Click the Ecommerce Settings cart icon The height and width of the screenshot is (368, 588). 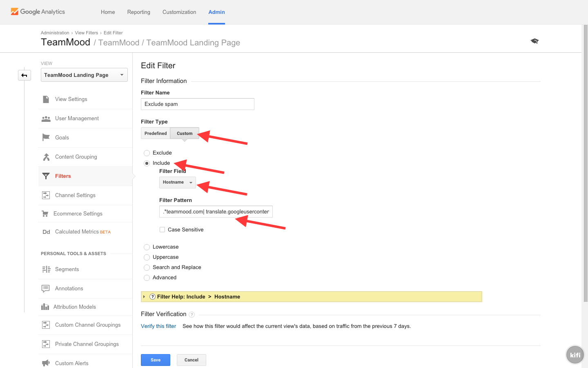(45, 214)
